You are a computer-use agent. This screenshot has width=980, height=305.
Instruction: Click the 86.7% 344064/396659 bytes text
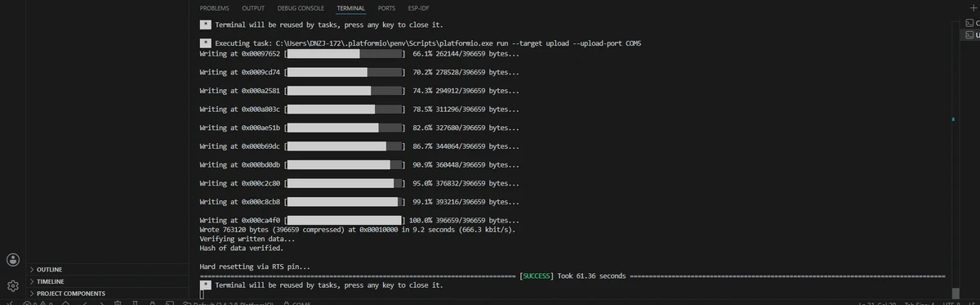[465, 146]
